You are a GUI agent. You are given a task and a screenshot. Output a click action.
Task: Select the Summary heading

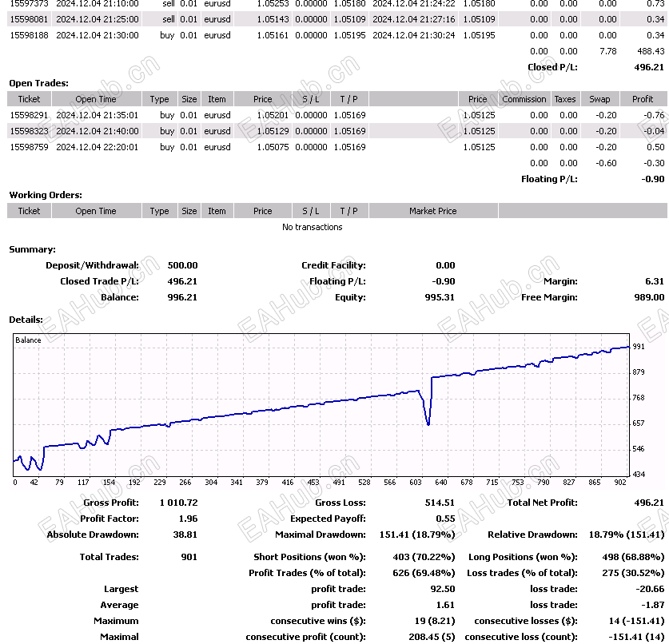click(33, 249)
